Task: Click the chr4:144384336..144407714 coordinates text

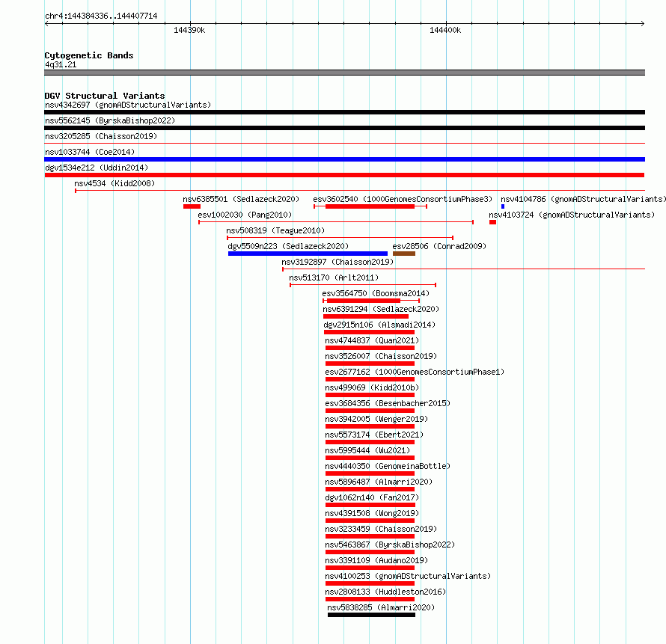Action: click(101, 16)
